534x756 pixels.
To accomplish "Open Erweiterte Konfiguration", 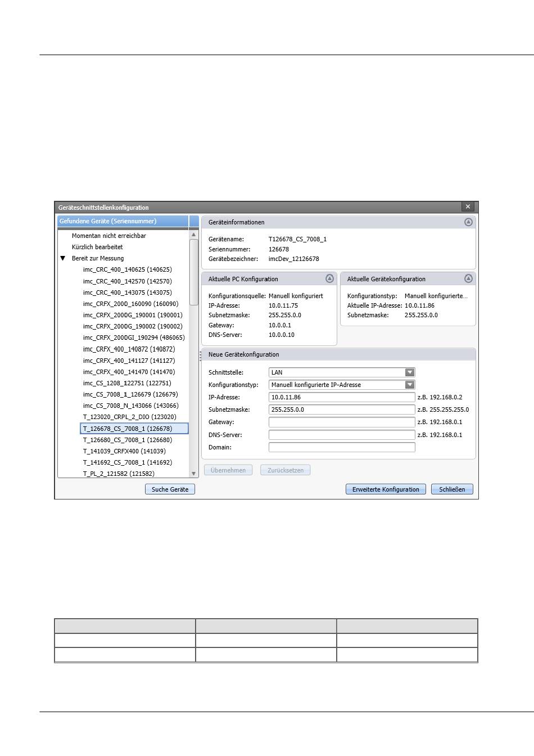I will click(x=386, y=489).
